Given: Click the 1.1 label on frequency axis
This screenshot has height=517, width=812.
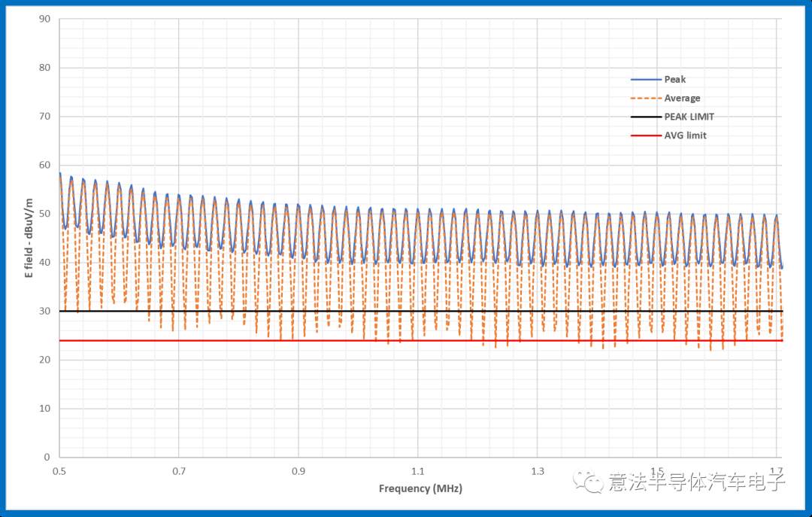Looking at the screenshot, I should click(417, 470).
